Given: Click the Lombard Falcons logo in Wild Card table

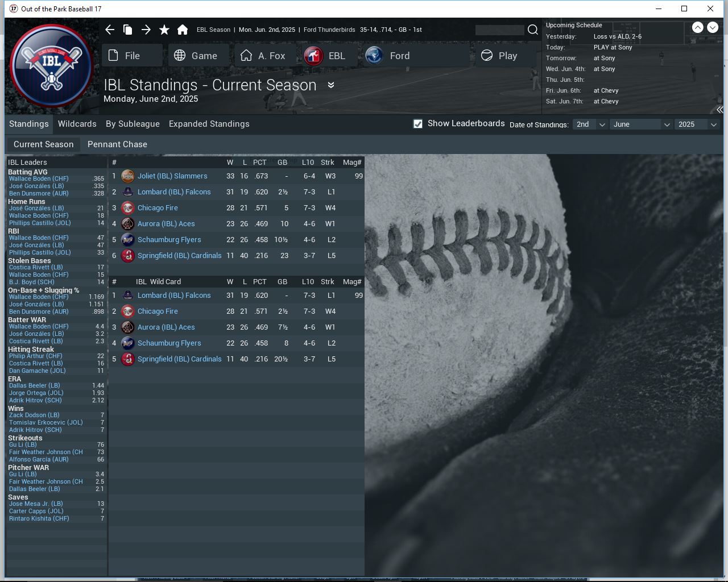Looking at the screenshot, I should click(x=128, y=296).
